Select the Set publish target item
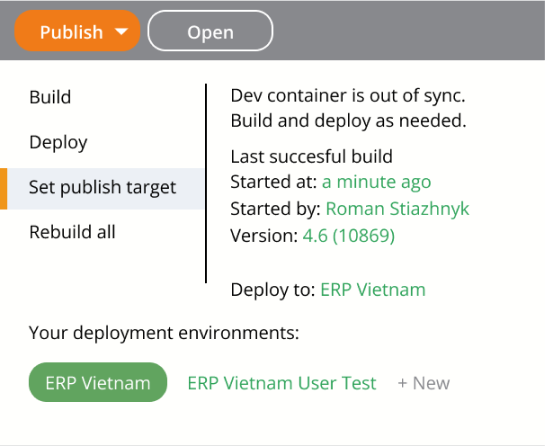This screenshot has width=545, height=446. (102, 189)
